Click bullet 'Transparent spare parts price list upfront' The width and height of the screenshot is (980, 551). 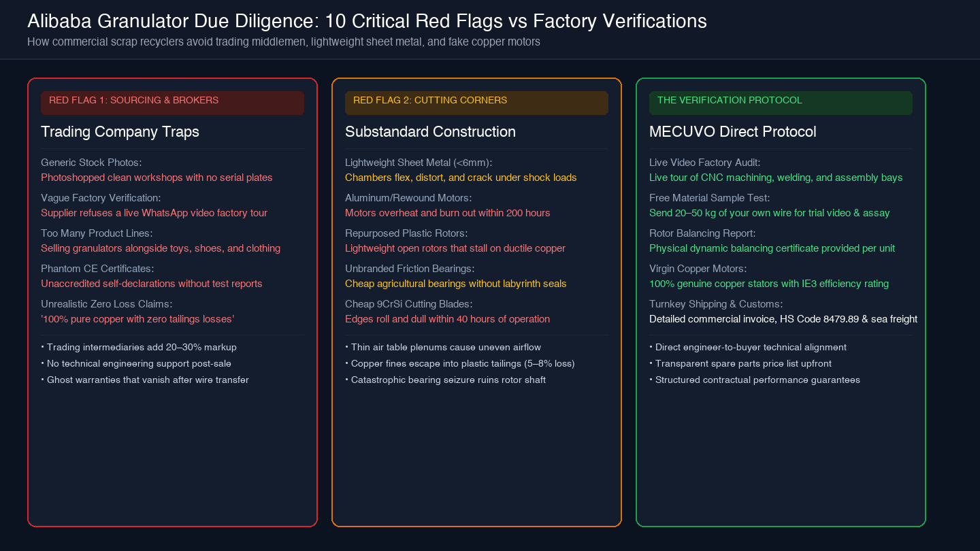coord(740,363)
